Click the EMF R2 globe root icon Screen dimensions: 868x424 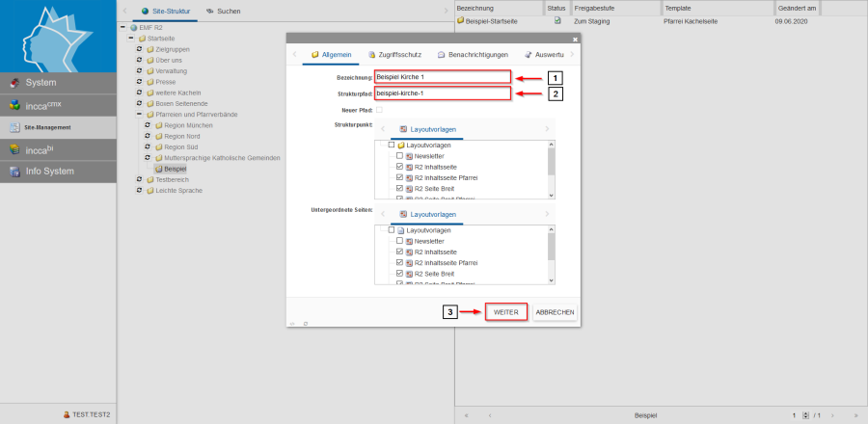click(x=133, y=27)
